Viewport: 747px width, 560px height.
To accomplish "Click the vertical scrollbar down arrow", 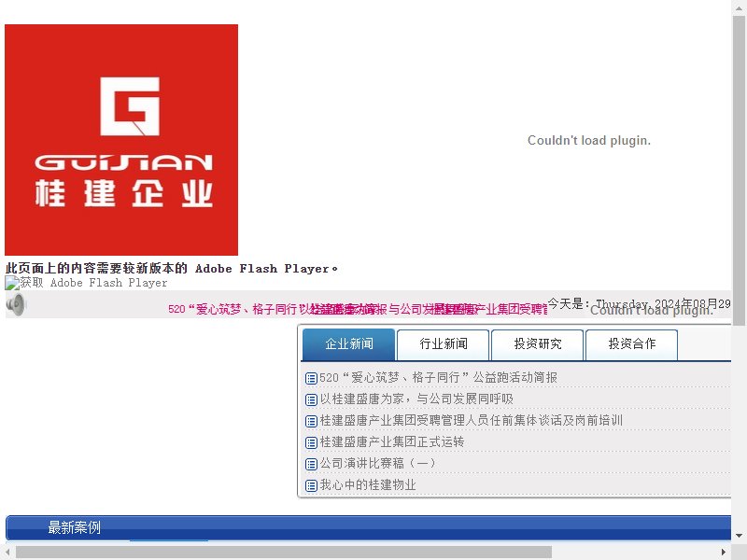I will tap(739, 536).
